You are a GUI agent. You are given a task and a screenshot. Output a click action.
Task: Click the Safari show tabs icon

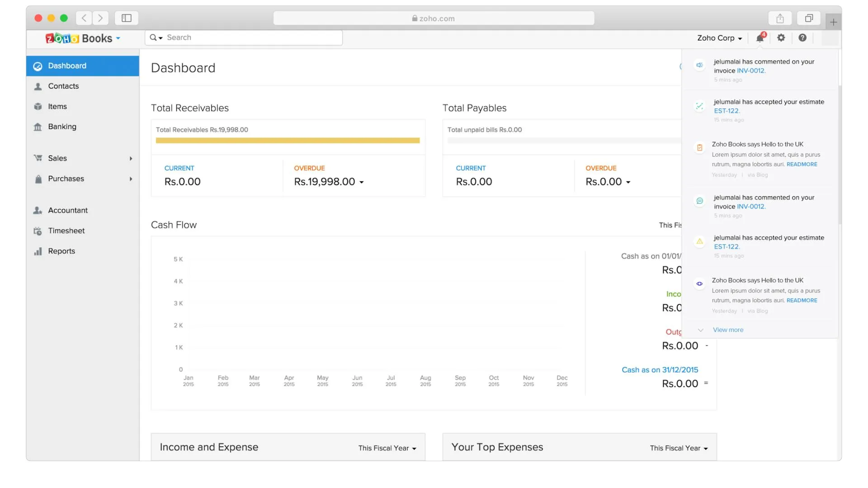pyautogui.click(x=809, y=18)
